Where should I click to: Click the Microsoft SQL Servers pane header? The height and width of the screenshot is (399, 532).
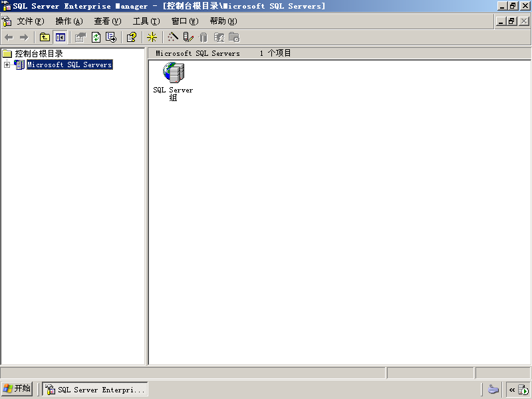click(x=198, y=53)
